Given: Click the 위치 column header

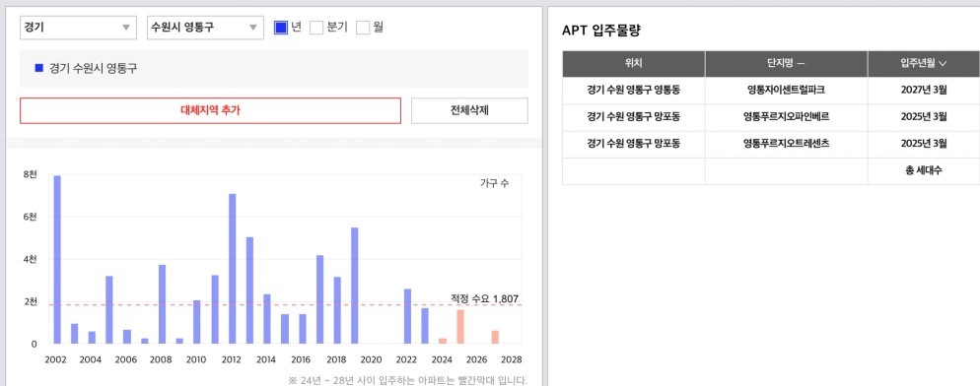Looking at the screenshot, I should (x=634, y=64).
